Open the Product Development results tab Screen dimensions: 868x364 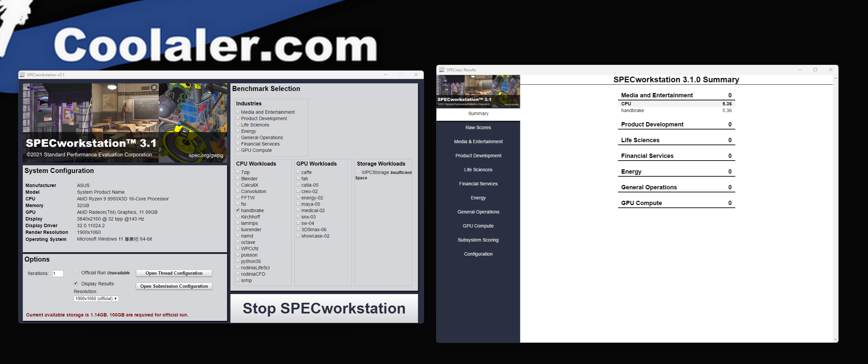[x=478, y=156]
